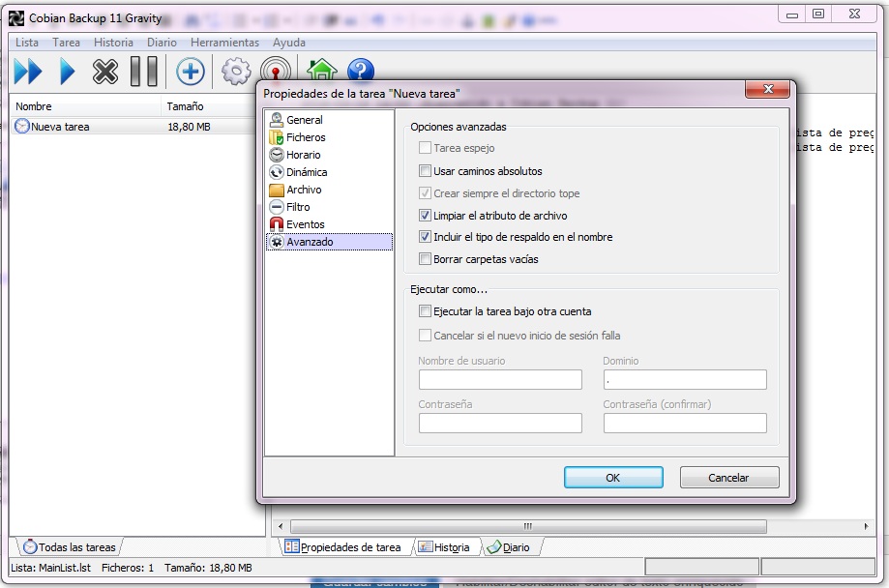Screen dimensions: 889x588
Task: Click the horizontal scrollbar thumb in main window
Action: point(528,526)
